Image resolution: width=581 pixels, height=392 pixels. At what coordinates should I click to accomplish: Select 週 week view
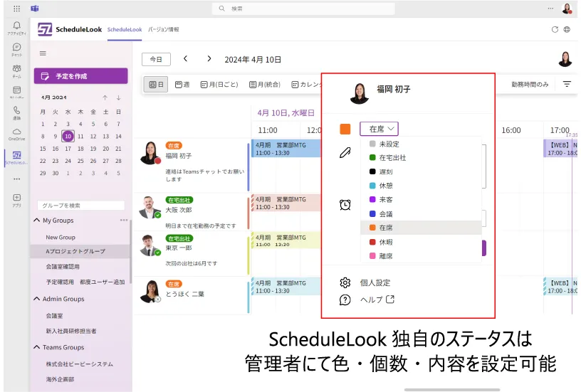click(x=182, y=85)
